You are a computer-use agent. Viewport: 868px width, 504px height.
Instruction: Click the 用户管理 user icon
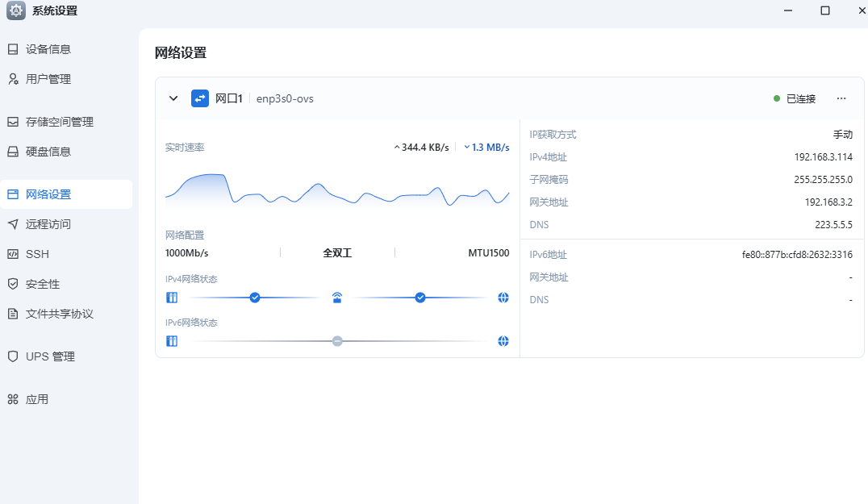13,79
